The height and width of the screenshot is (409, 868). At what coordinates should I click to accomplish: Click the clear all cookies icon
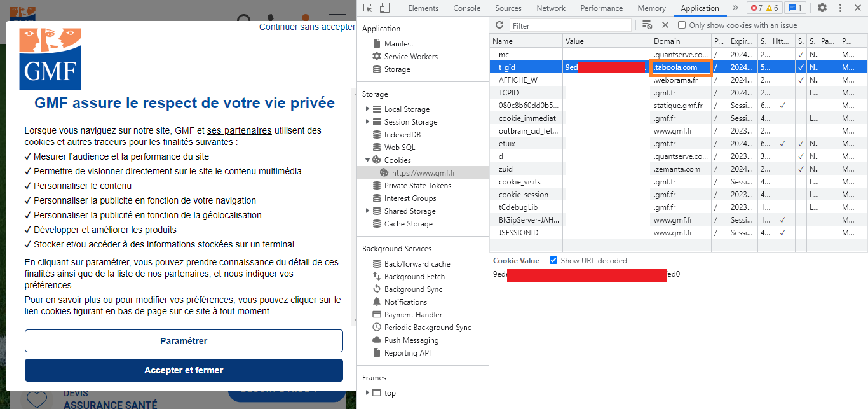pyautogui.click(x=647, y=25)
